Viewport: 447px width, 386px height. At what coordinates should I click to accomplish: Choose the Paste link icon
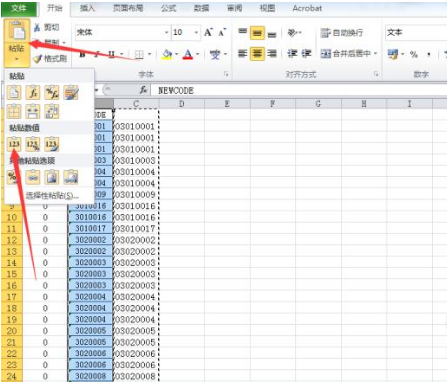(x=33, y=177)
